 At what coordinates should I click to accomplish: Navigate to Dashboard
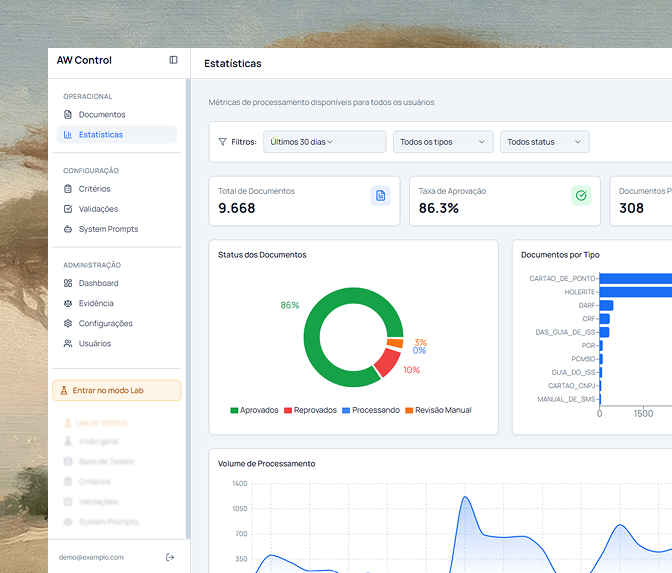pyautogui.click(x=117, y=283)
